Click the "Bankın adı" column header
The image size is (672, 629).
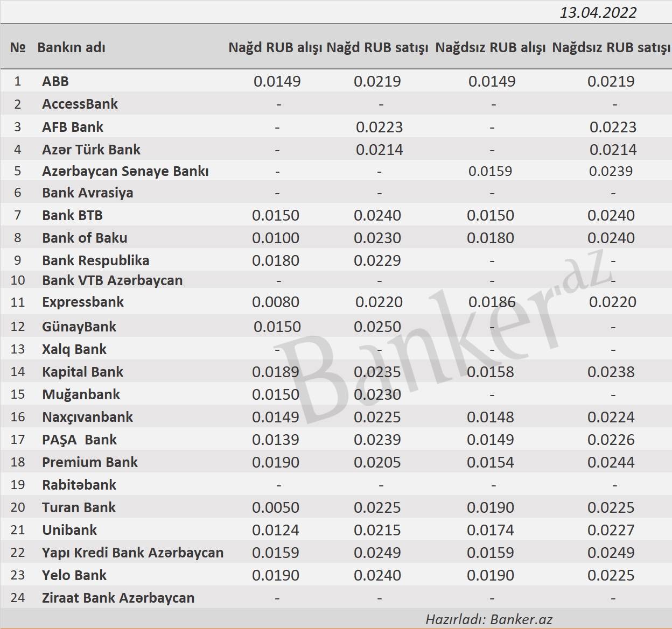point(71,47)
